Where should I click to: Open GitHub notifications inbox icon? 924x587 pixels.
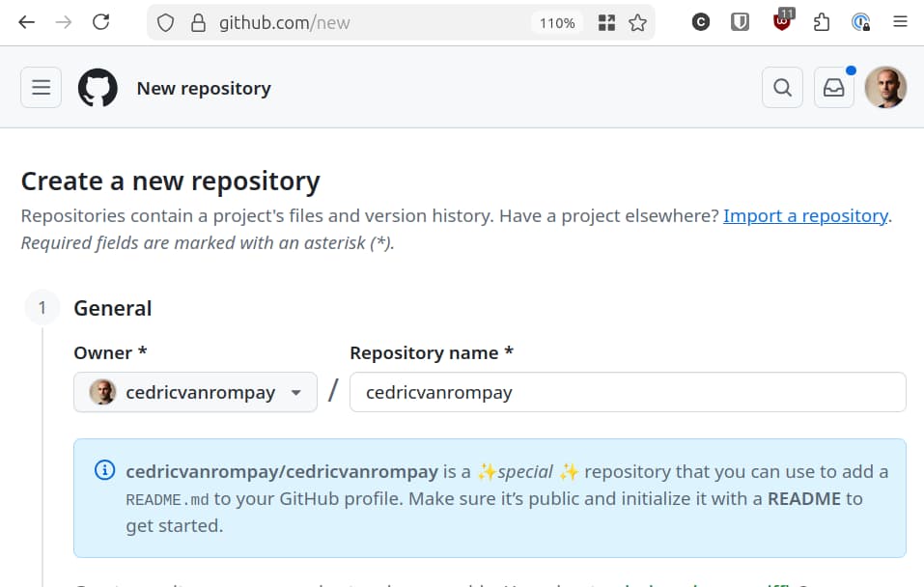pos(833,87)
